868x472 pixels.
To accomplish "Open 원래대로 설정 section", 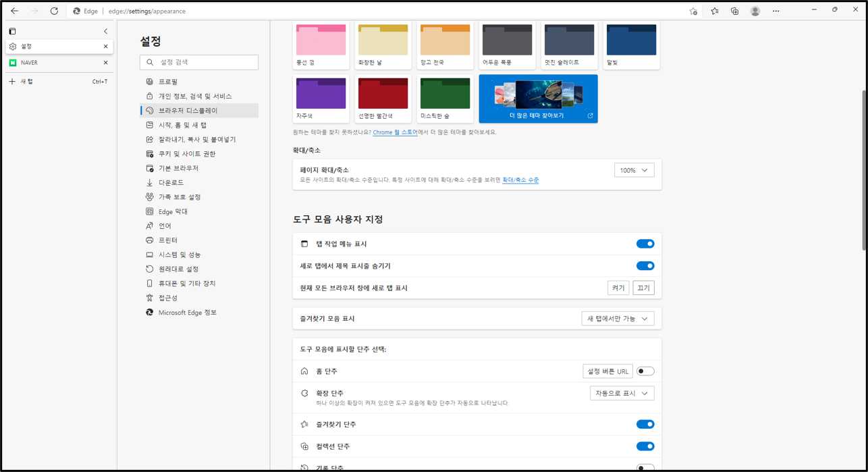I will point(199,269).
